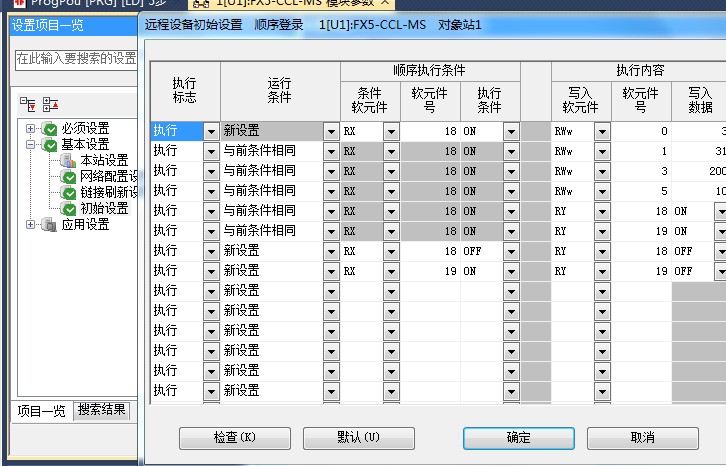Select 必须设置 node icon in tree

(50, 129)
